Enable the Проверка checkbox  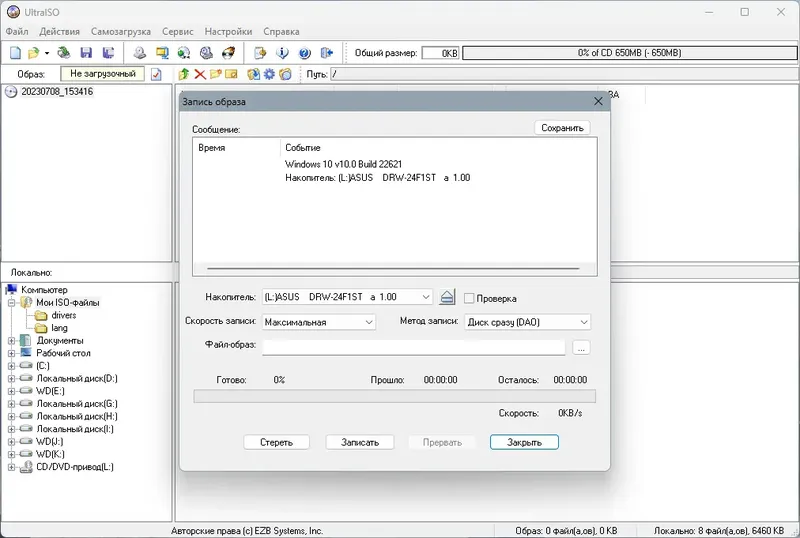click(x=469, y=299)
